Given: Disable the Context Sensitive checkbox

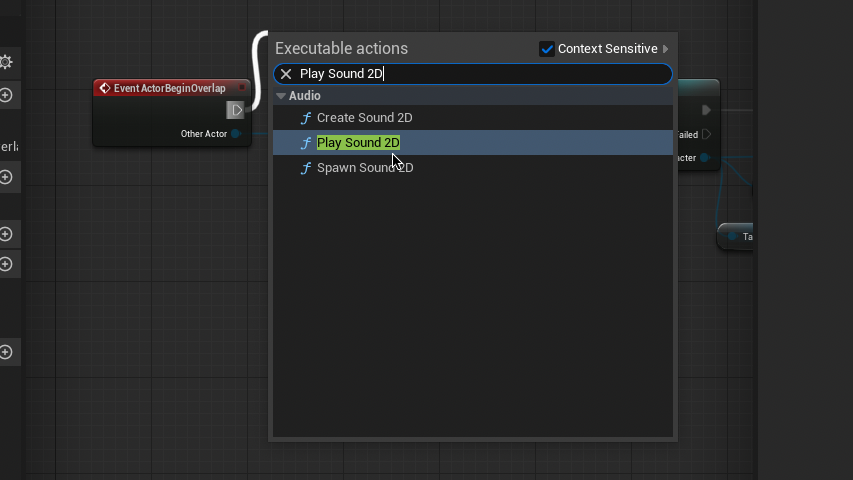Looking at the screenshot, I should click(547, 49).
